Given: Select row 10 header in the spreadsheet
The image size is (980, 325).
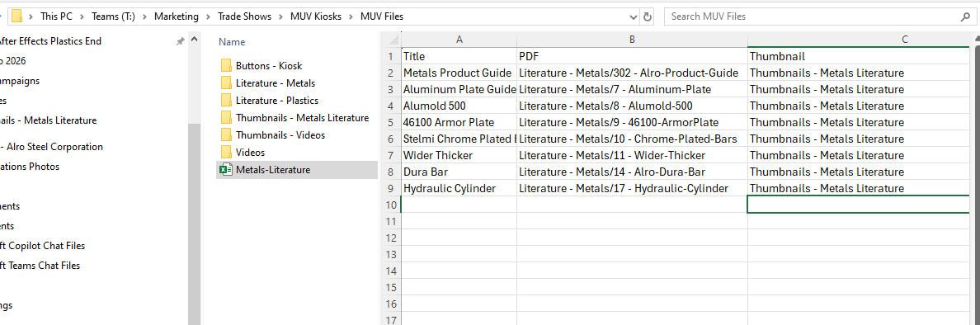Looking at the screenshot, I should (x=391, y=205).
